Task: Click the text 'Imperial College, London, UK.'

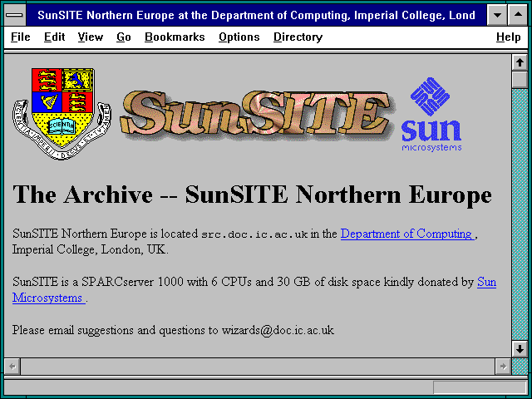Action: point(91,250)
